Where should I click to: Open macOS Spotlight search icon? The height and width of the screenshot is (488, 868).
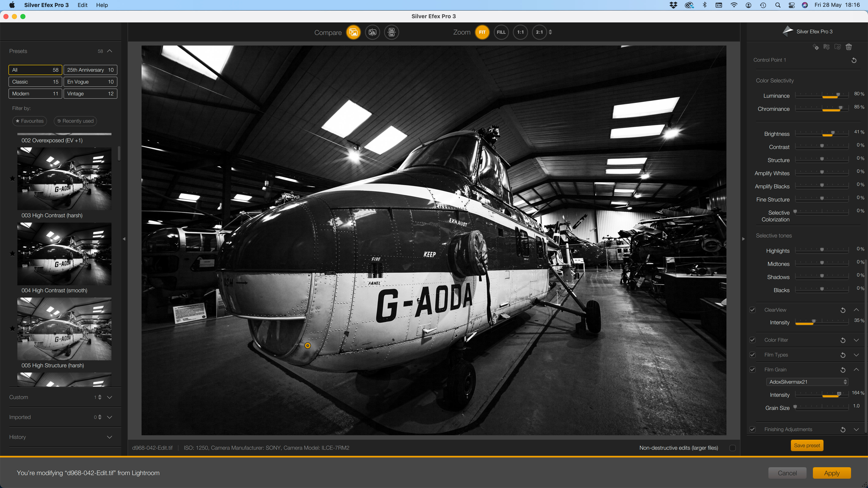click(778, 5)
